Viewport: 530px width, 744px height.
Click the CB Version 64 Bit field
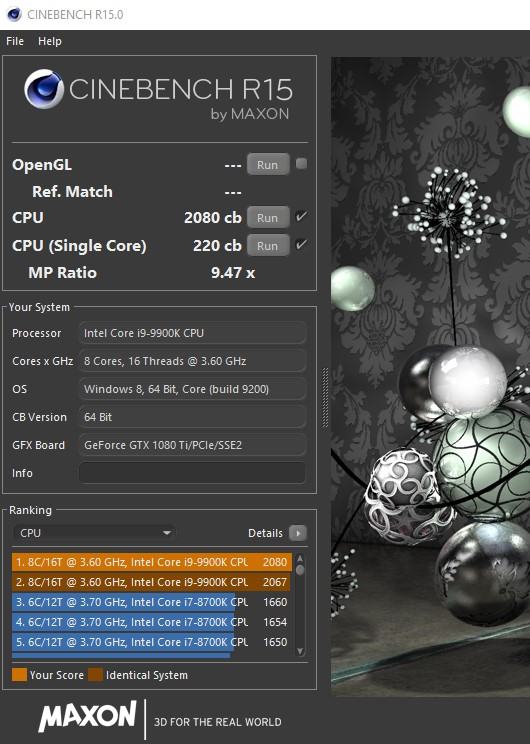tap(192, 417)
